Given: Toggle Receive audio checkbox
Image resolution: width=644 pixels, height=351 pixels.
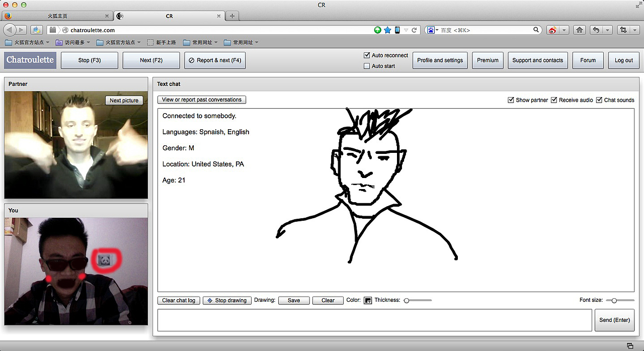Looking at the screenshot, I should [x=554, y=100].
